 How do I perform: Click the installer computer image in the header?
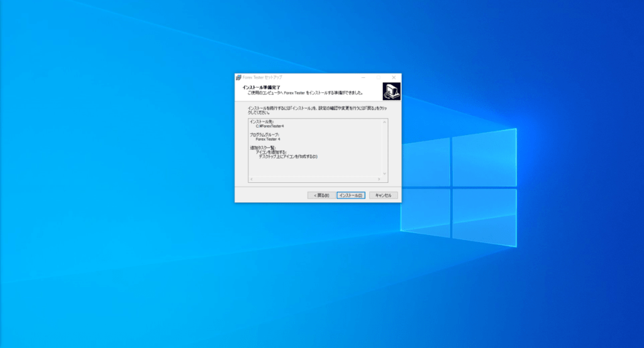391,91
